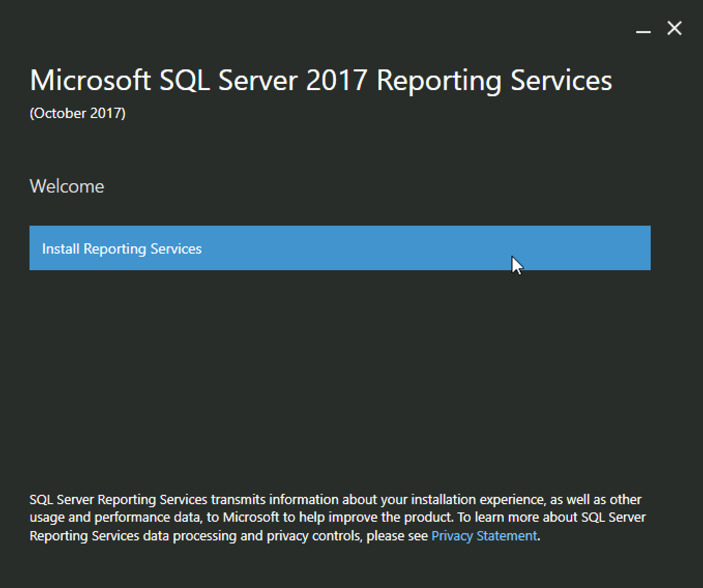Click the Microsoft SQL Server 2017 Reporting Services title
703x588 pixels.
[321, 81]
